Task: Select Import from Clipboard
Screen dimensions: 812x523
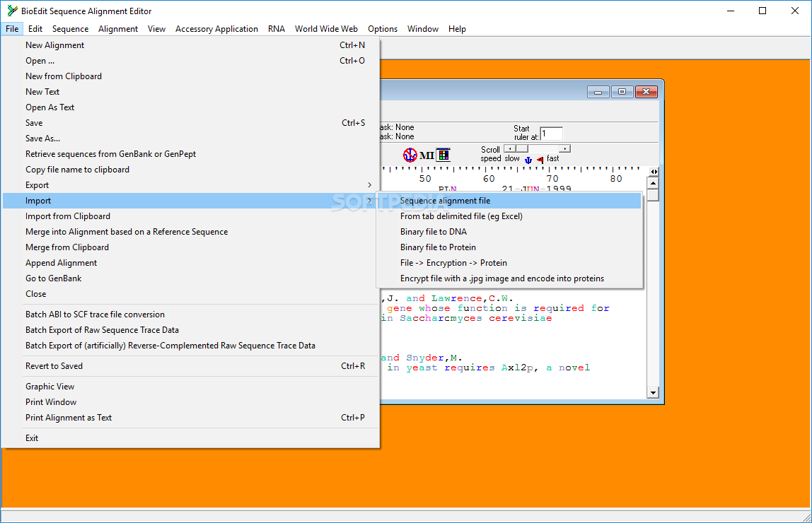Action: coord(191,216)
